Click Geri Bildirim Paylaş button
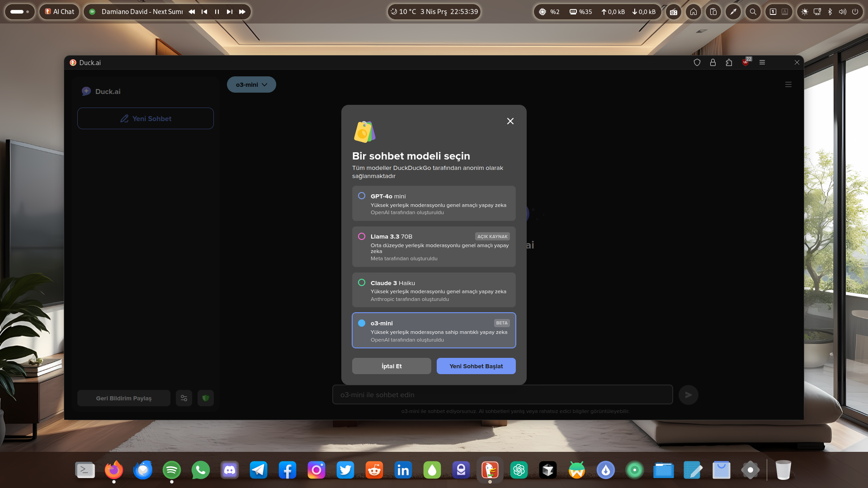 click(x=124, y=398)
